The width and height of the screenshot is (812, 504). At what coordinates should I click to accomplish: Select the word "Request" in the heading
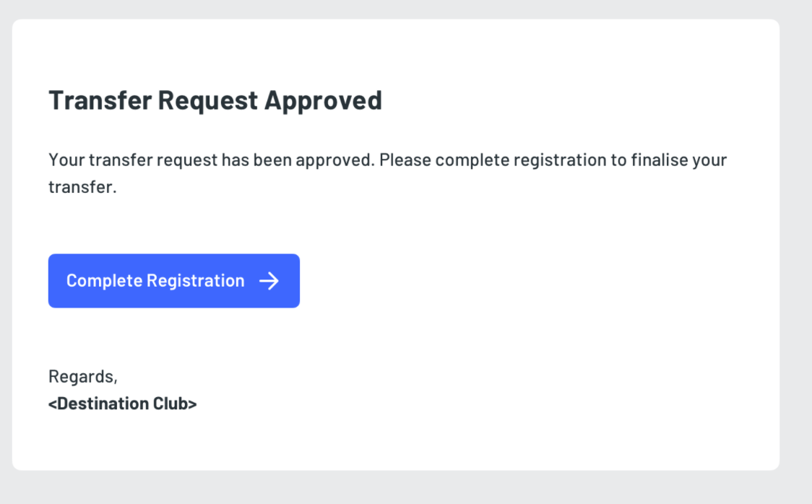click(207, 100)
